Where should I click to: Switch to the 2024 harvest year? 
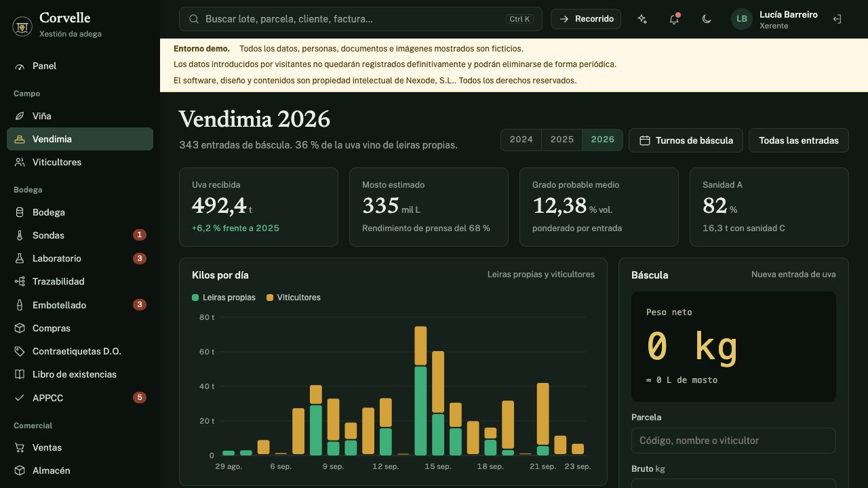[521, 140]
